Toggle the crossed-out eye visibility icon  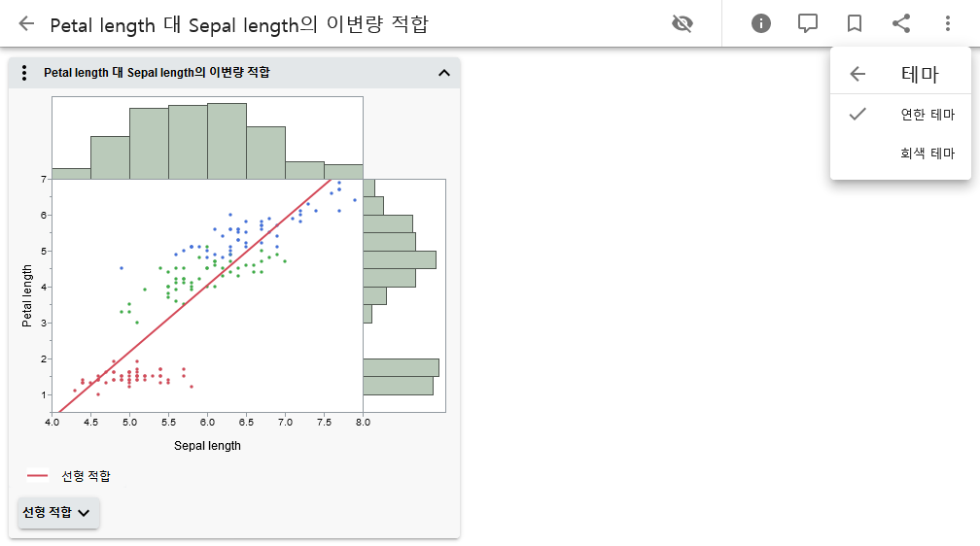pyautogui.click(x=682, y=23)
